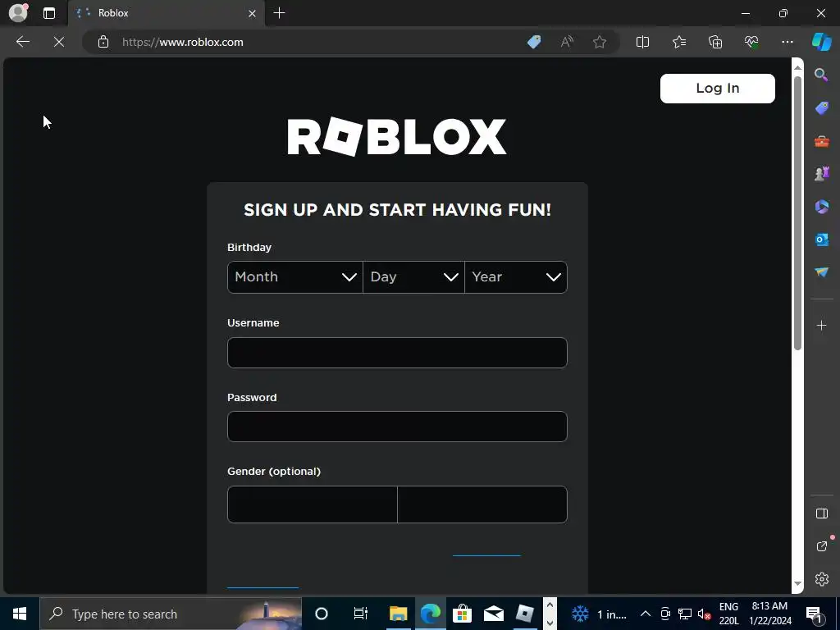Activate the Read Aloud icon
This screenshot has width=840, height=630.
tap(567, 42)
